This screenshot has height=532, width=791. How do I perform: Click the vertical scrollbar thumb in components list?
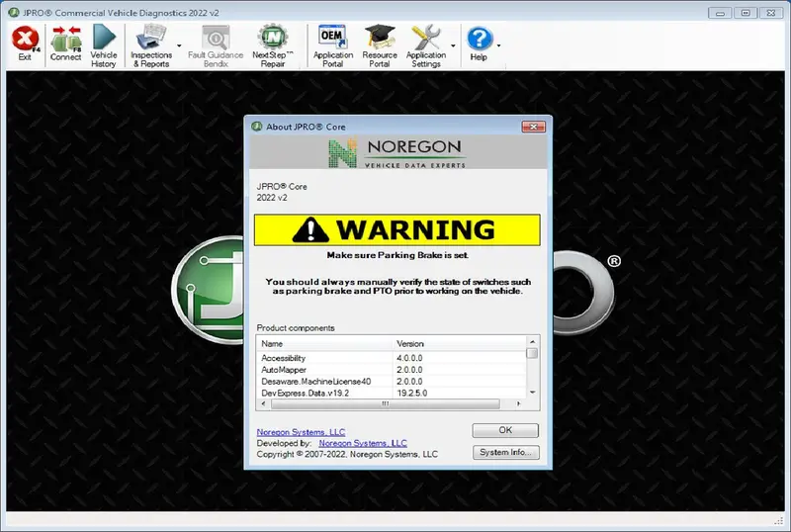[532, 353]
